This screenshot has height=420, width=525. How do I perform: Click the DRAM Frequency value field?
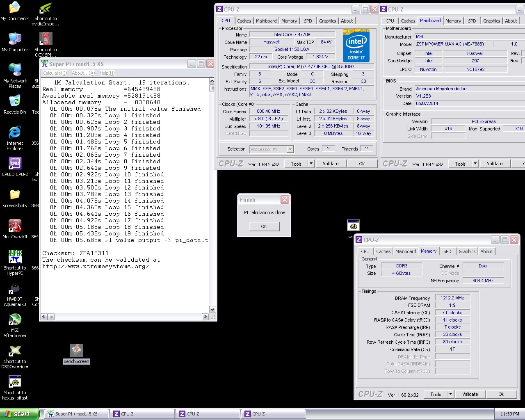[x=452, y=298]
